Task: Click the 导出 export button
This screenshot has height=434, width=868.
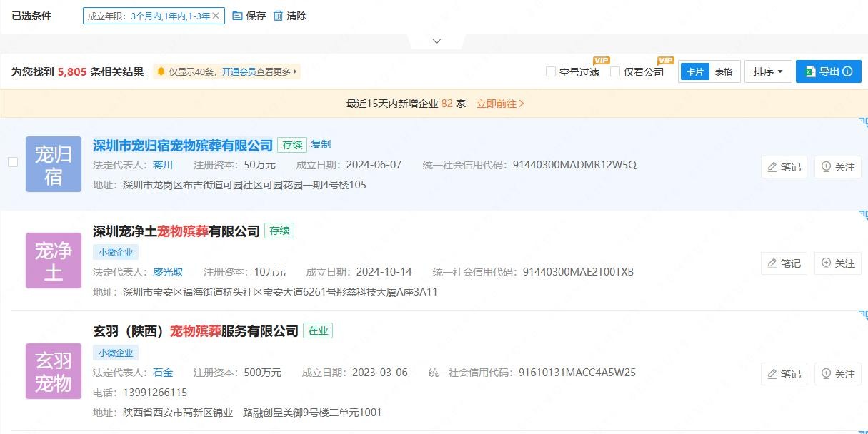Action: (x=828, y=71)
